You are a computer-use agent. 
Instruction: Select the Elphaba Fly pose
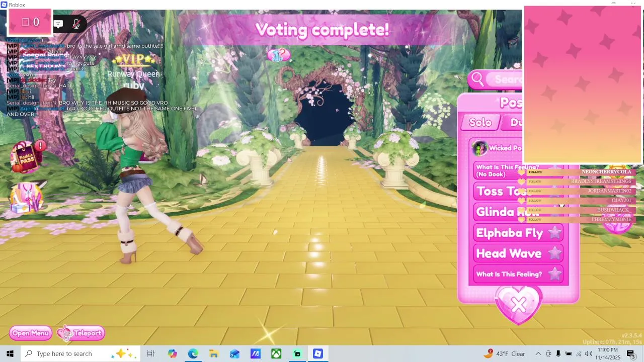point(518,233)
